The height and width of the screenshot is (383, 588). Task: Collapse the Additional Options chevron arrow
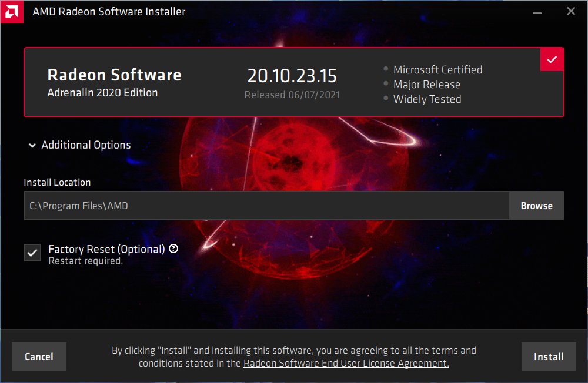[x=32, y=146]
